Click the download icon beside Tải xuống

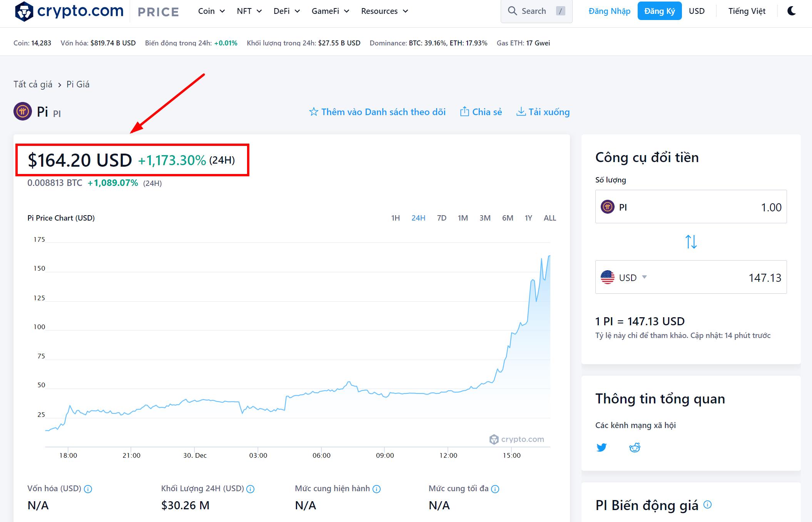(521, 112)
